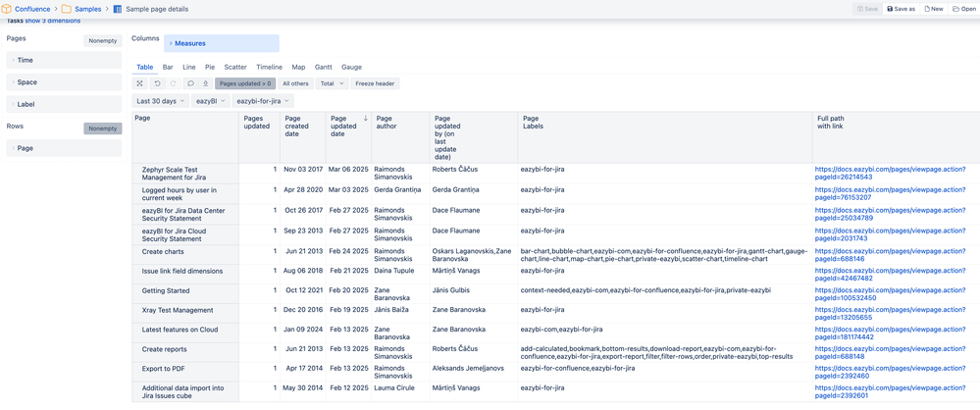Select the Xray Test Management row
Screen dimensions: 980x410
(x=185, y=313)
